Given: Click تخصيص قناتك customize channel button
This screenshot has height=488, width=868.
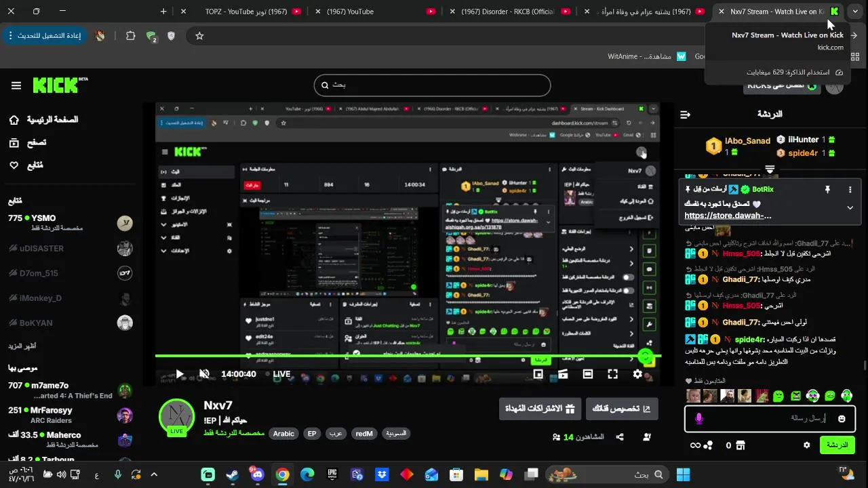Looking at the screenshot, I should (x=622, y=409).
